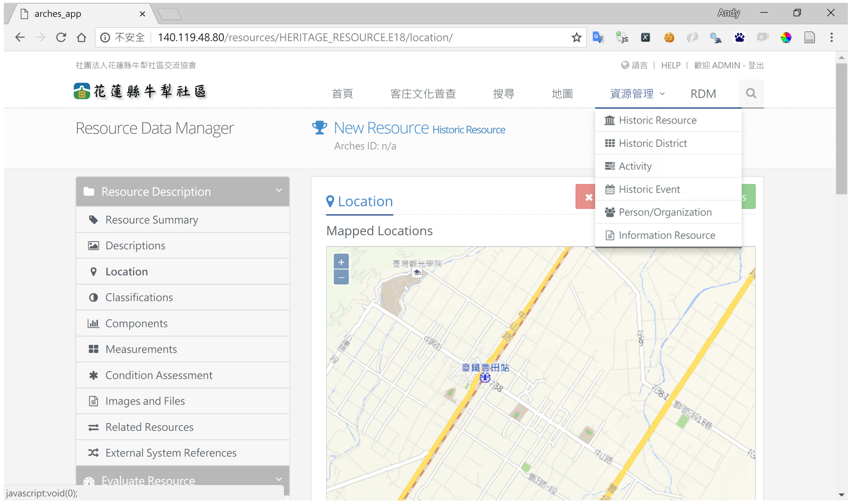Click the red X cancel button
The width and height of the screenshot is (851, 504).
588,197
